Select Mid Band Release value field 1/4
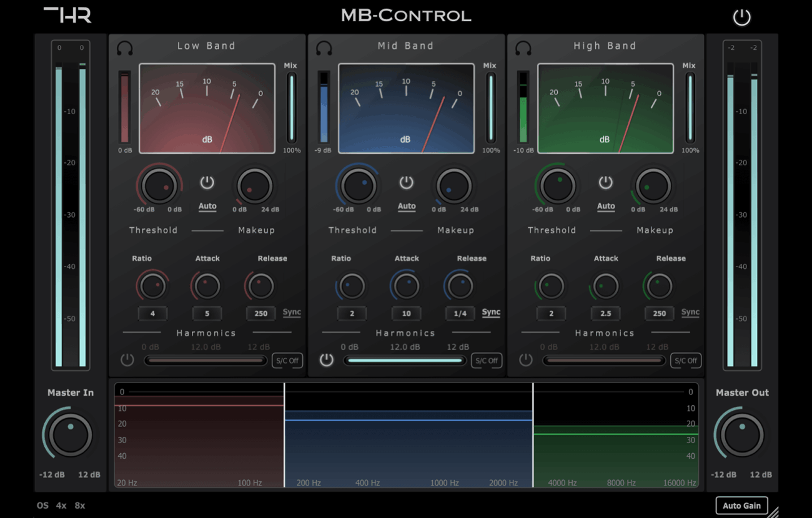 pyautogui.click(x=460, y=313)
